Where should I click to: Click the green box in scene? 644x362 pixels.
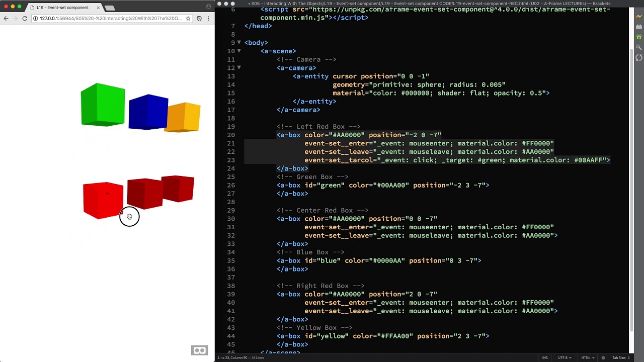[103, 105]
